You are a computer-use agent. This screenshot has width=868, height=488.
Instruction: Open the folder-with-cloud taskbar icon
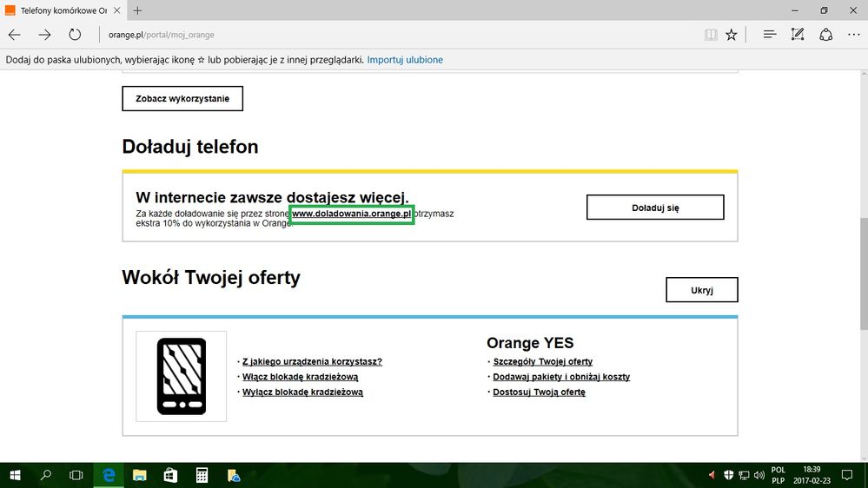[234, 475]
